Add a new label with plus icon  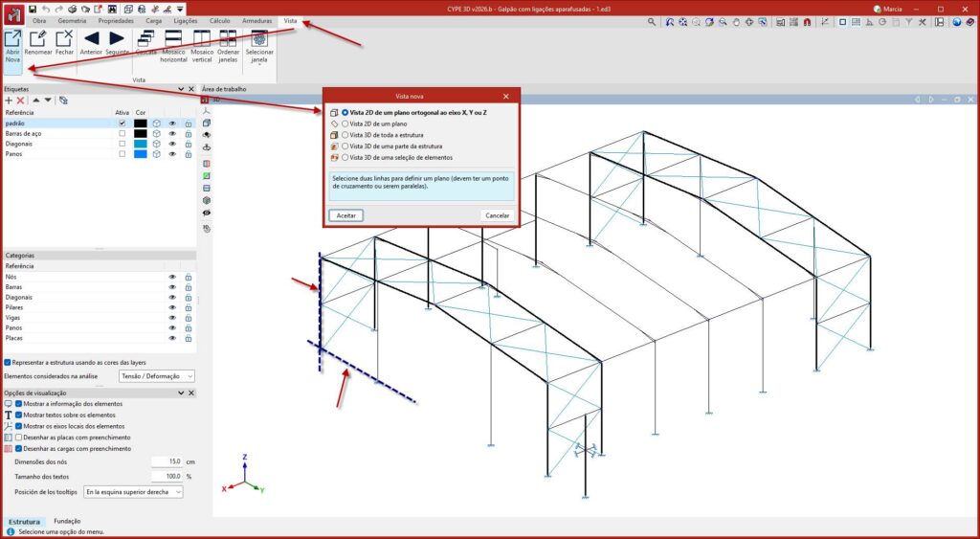(x=9, y=100)
